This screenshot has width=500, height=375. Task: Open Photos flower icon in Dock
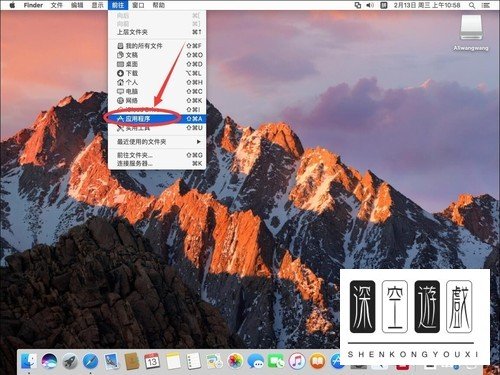click(x=235, y=362)
